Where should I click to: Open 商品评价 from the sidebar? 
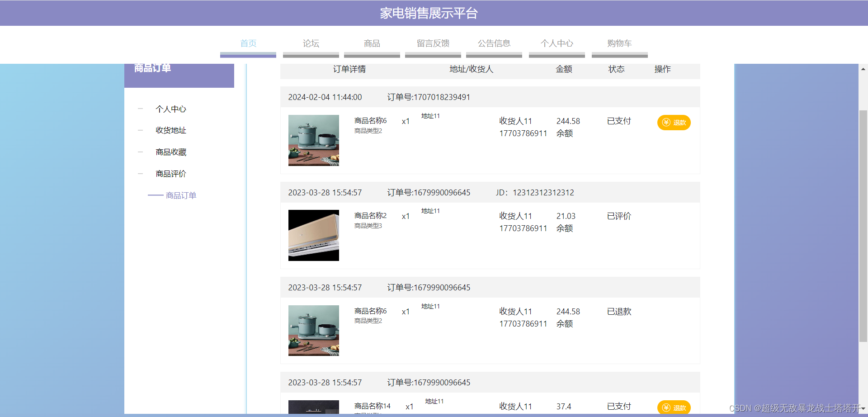(x=171, y=174)
